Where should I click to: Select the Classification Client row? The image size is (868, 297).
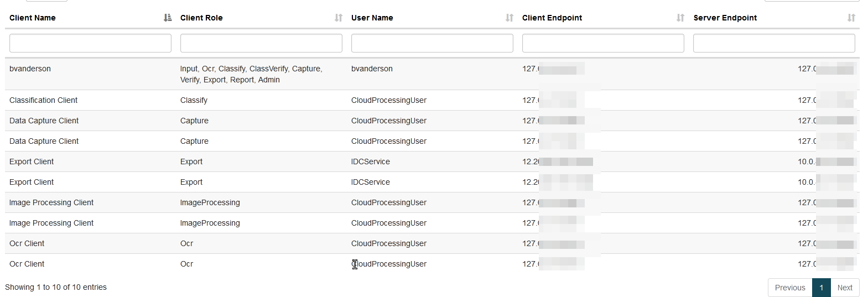click(44, 100)
